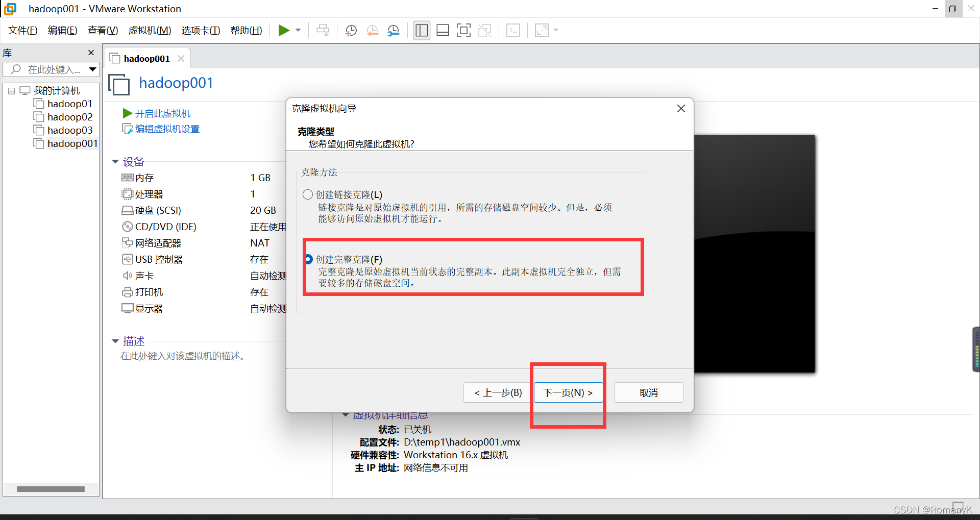Screen dimensions: 980x520
Task: Open the library search dropdown arrow
Action: (92, 69)
